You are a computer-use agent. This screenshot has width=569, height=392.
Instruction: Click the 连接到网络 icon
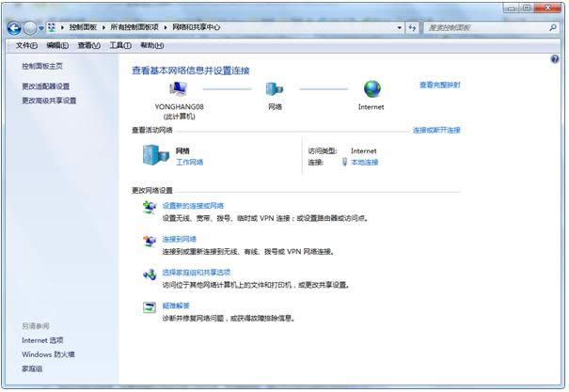(x=150, y=241)
